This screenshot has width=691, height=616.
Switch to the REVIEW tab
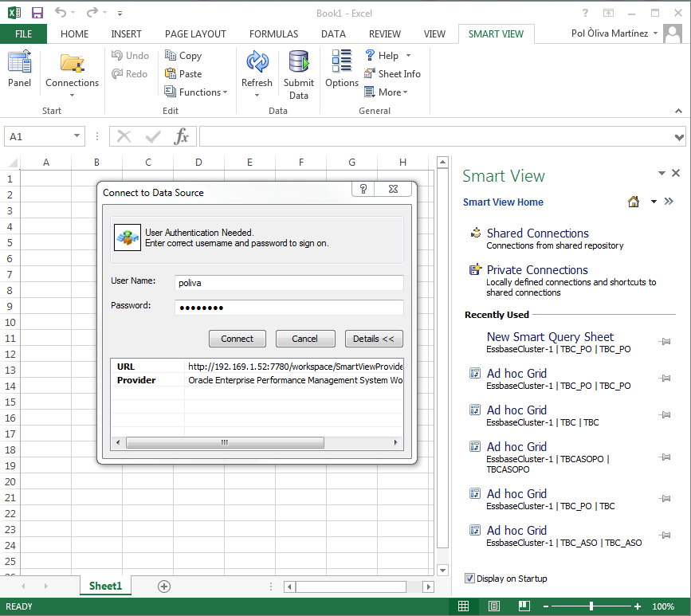[x=385, y=34]
